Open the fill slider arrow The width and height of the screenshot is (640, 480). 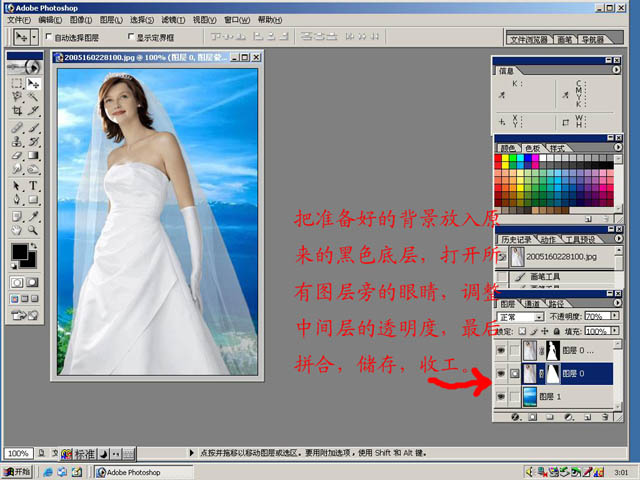(x=615, y=331)
